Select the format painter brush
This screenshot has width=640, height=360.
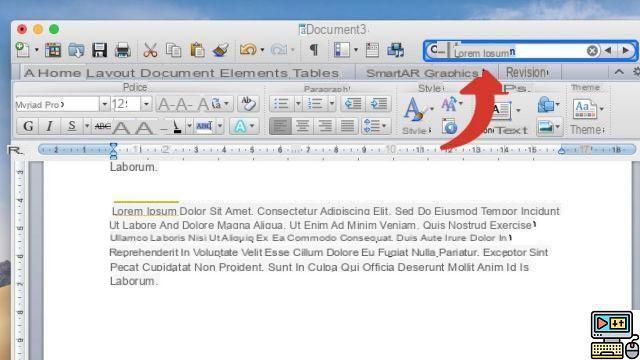tap(221, 50)
